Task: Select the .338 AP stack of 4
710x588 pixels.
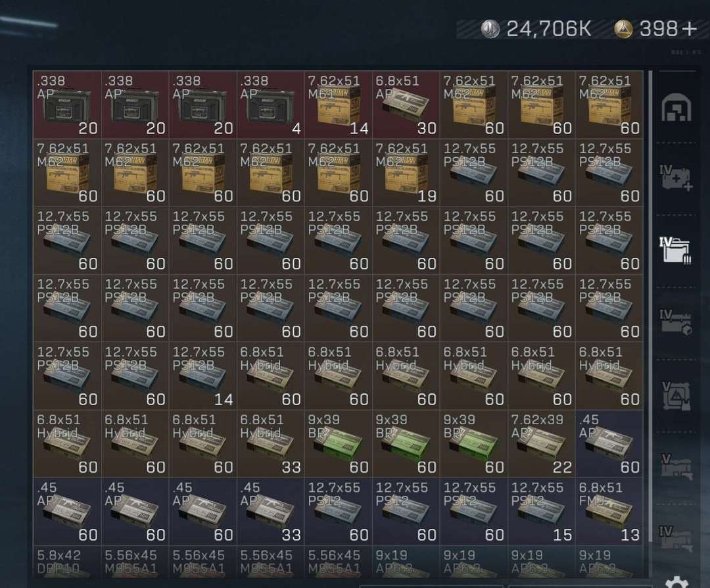Action: [271, 105]
